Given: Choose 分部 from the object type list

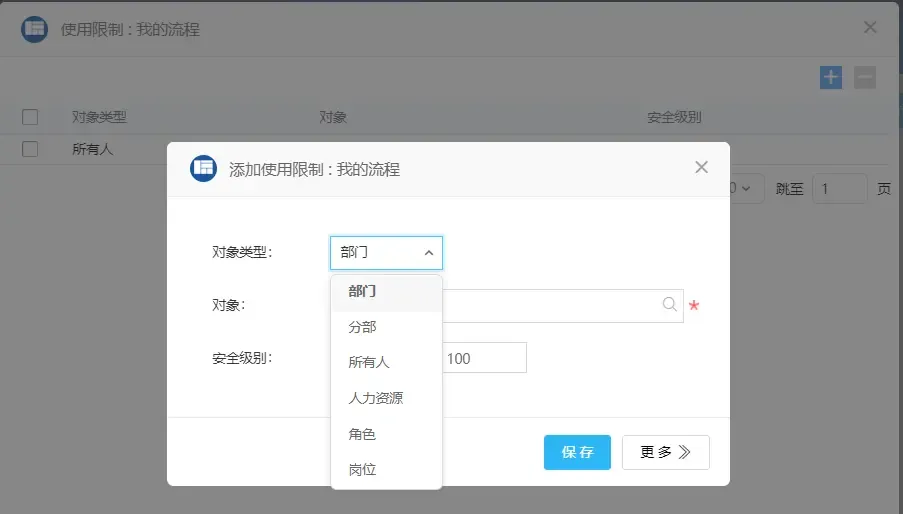Looking at the screenshot, I should (386, 327).
